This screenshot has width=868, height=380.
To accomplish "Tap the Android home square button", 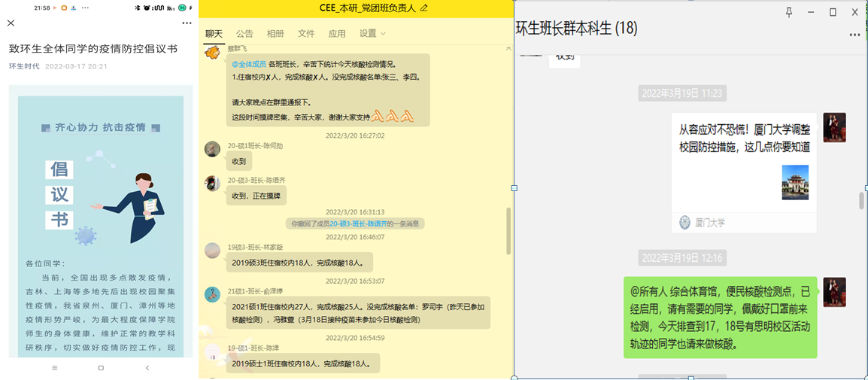I will coord(101,368).
